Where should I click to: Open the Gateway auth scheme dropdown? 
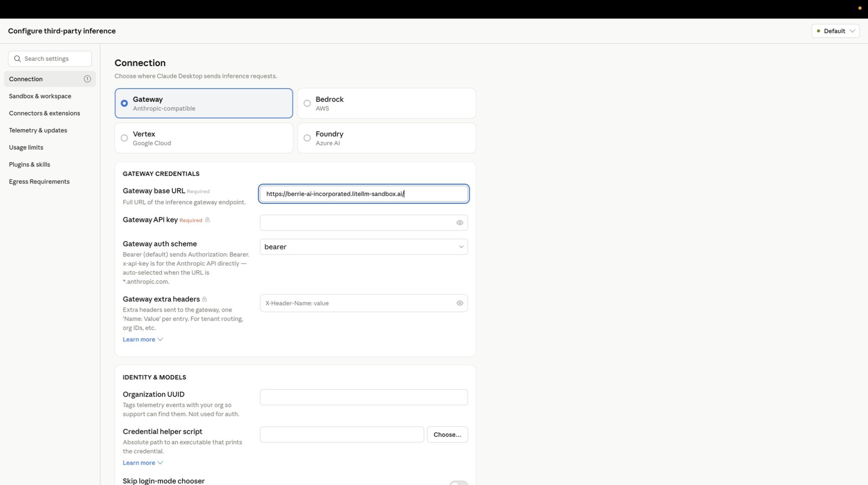coord(364,247)
